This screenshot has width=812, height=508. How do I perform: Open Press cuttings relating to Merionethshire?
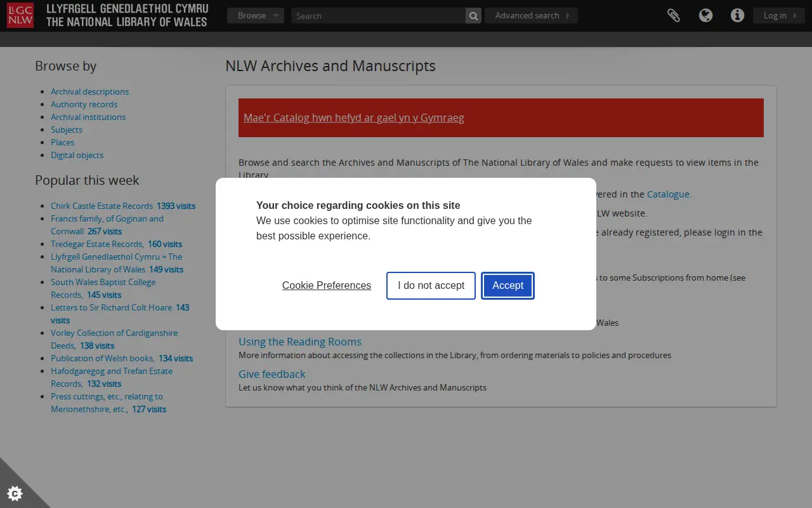(108, 403)
